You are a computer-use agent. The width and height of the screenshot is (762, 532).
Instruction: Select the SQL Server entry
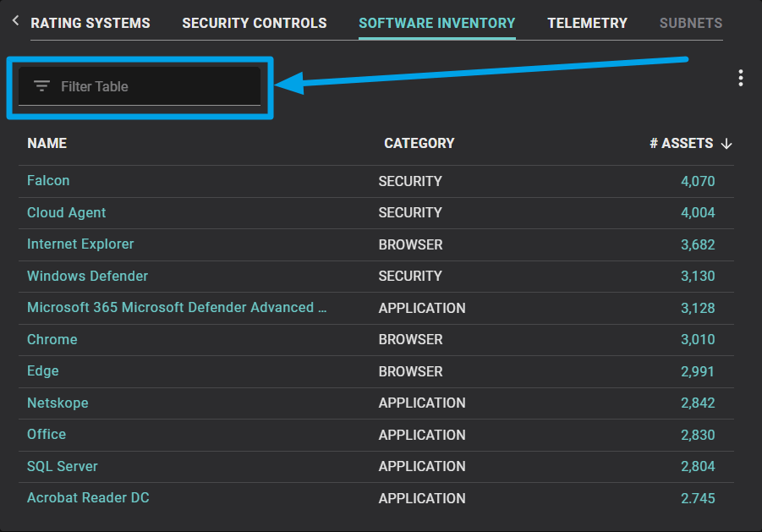(62, 466)
